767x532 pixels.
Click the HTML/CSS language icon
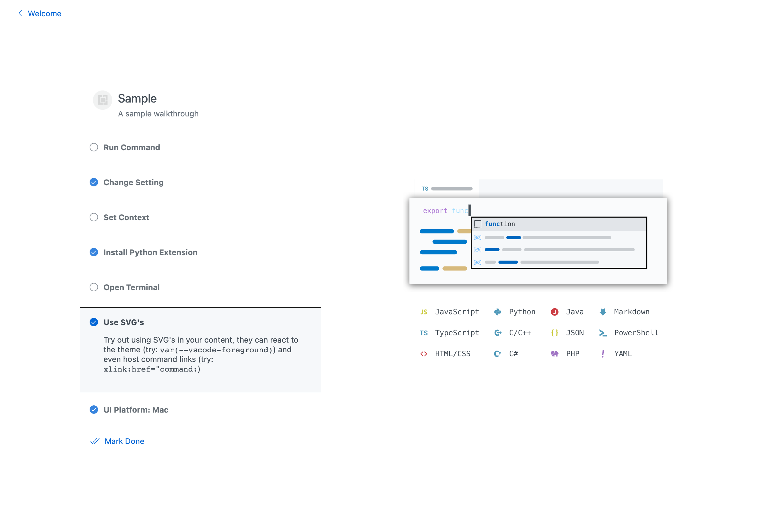point(424,353)
